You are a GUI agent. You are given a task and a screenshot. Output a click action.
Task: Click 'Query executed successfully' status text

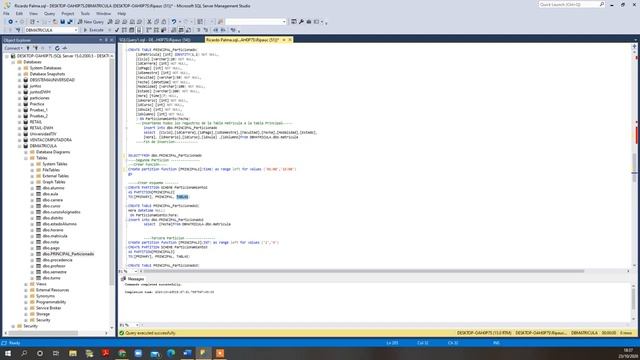coord(150,333)
